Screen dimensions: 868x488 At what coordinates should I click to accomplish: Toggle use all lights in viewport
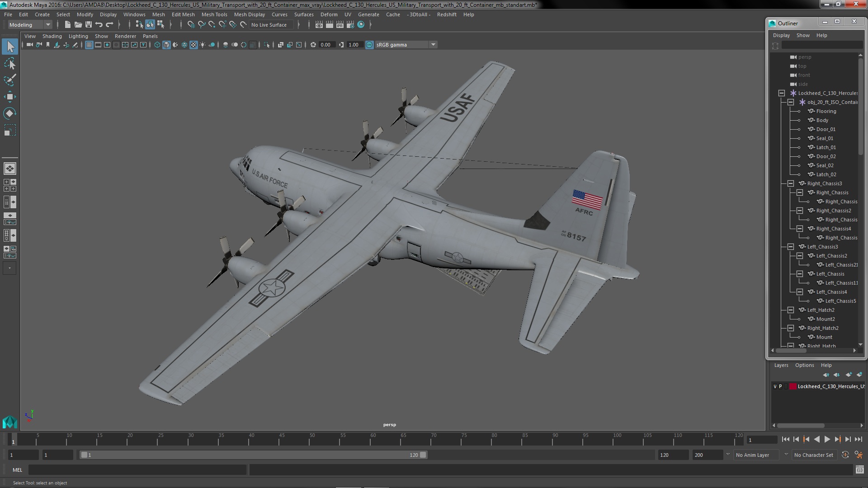[x=203, y=45]
